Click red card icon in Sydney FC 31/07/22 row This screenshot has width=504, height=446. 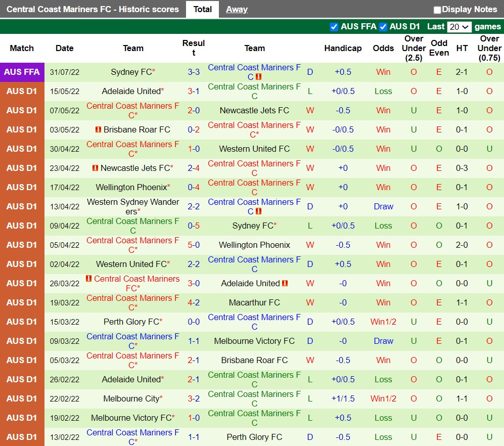258,77
